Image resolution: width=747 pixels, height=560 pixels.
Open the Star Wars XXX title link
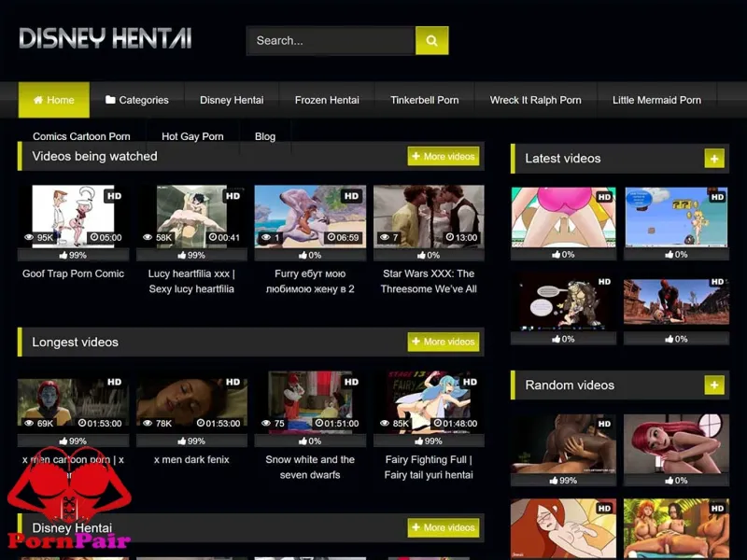tap(429, 281)
